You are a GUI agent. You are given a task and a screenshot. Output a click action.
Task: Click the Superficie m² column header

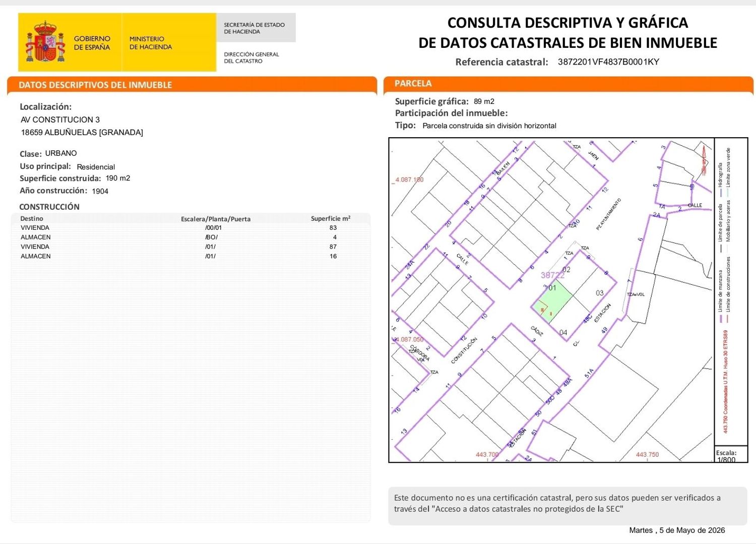pos(331,218)
